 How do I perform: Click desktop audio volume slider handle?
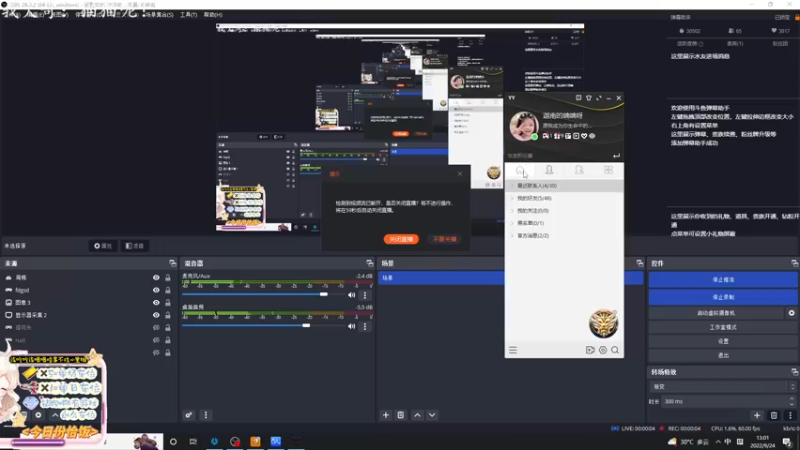click(x=306, y=326)
